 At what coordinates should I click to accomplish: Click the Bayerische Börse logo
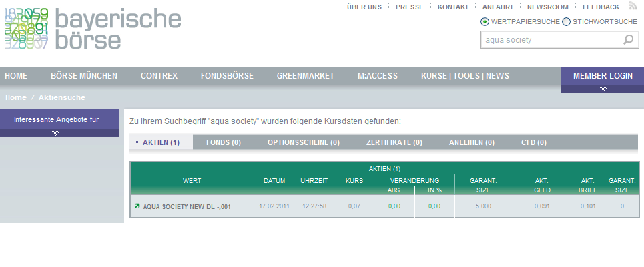coord(93,29)
